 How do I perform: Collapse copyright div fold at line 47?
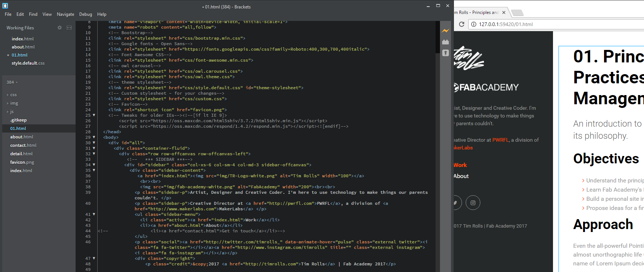94,258
